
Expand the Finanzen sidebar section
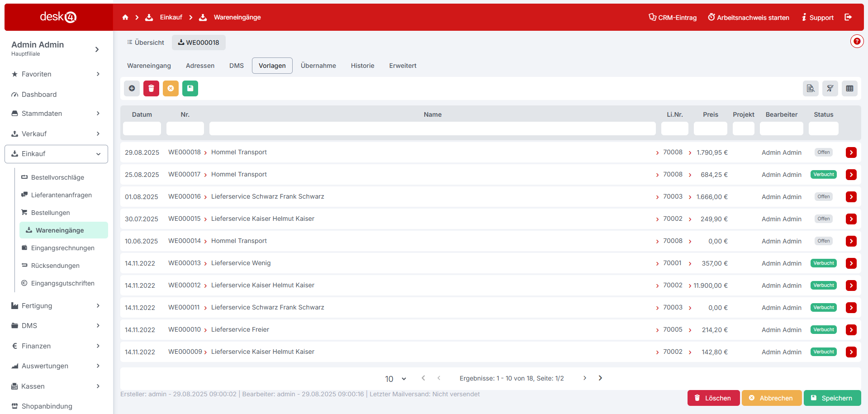pyautogui.click(x=57, y=346)
